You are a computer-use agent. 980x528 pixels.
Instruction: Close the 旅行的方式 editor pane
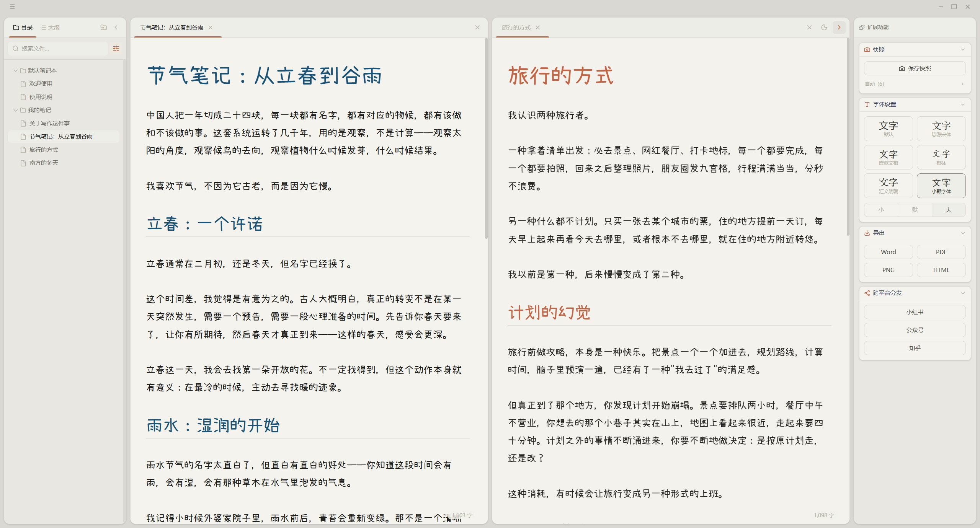pos(809,27)
